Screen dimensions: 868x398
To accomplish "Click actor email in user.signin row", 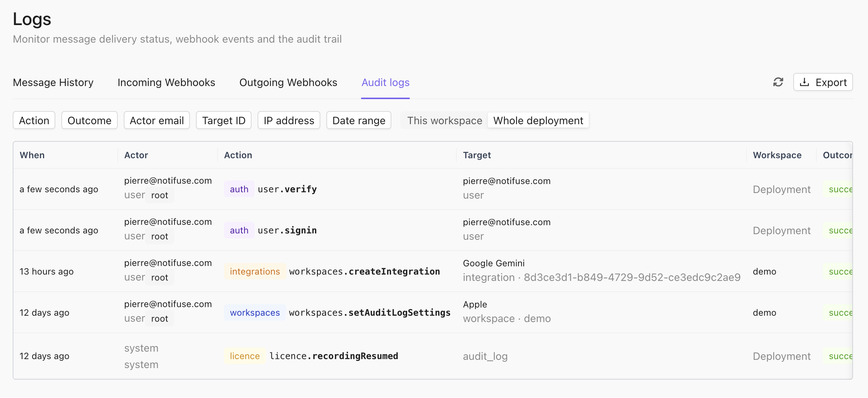I will (x=168, y=222).
